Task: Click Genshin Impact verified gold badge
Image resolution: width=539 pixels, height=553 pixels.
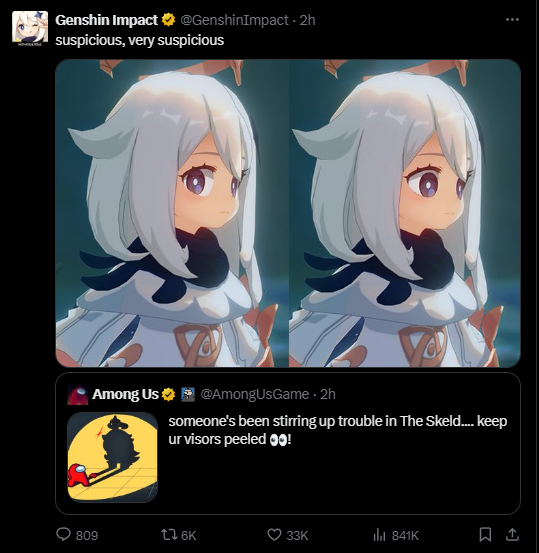Action: coord(168,20)
